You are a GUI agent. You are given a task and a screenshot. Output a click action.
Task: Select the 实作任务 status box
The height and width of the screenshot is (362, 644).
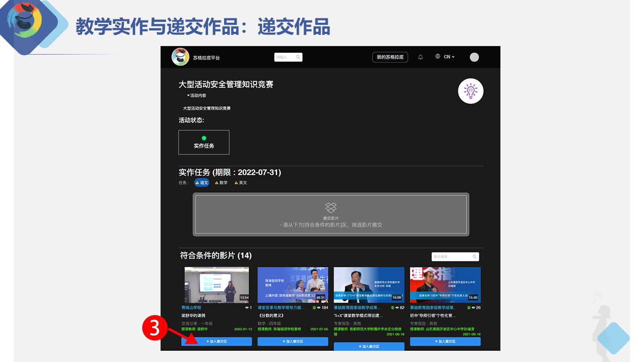click(x=204, y=143)
